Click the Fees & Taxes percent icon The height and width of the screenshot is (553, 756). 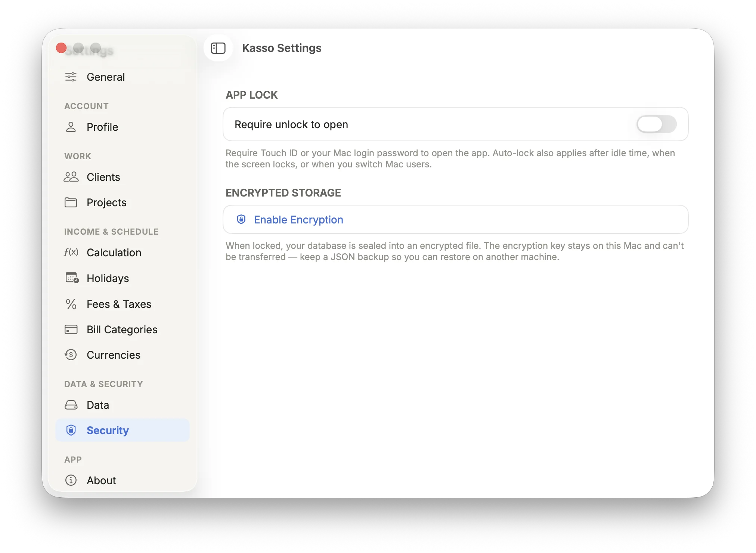(71, 304)
